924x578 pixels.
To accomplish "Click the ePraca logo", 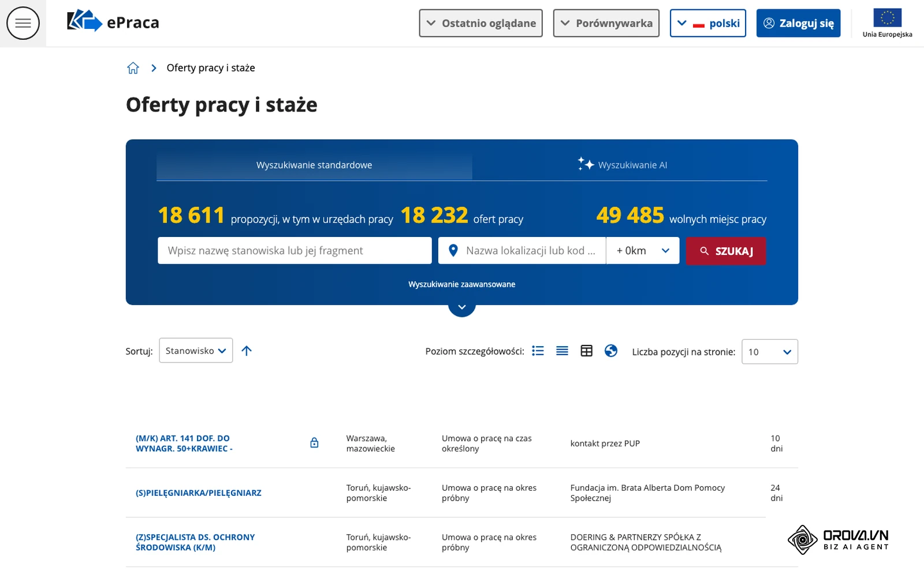I will 113,21.
